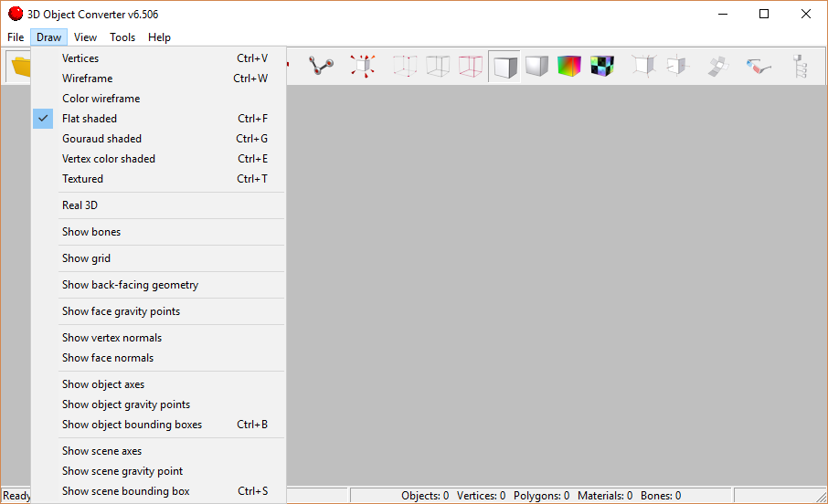Toggle Real 3D menu option

pyautogui.click(x=158, y=205)
